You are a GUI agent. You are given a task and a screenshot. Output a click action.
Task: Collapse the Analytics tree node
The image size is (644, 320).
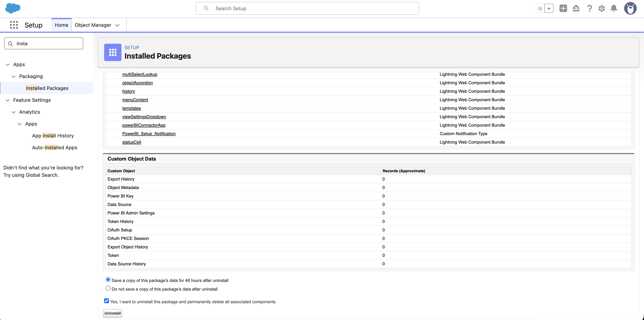14,112
